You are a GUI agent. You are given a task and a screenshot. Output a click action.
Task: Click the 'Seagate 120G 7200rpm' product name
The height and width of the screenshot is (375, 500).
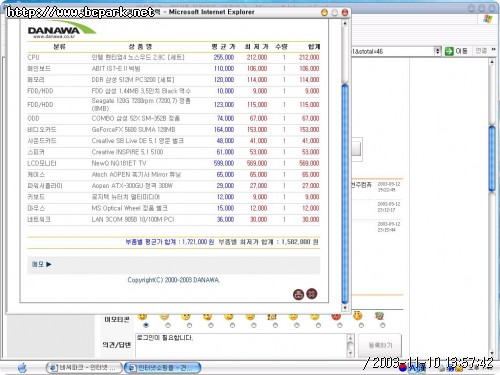click(x=141, y=105)
